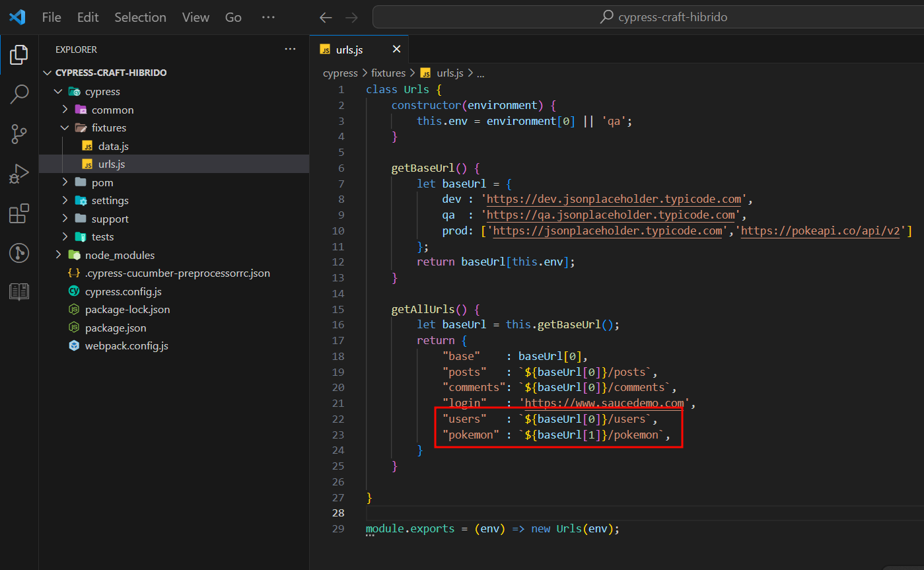Click the node icon of package.json
This screenshot has width=924, height=570.
click(x=74, y=328)
